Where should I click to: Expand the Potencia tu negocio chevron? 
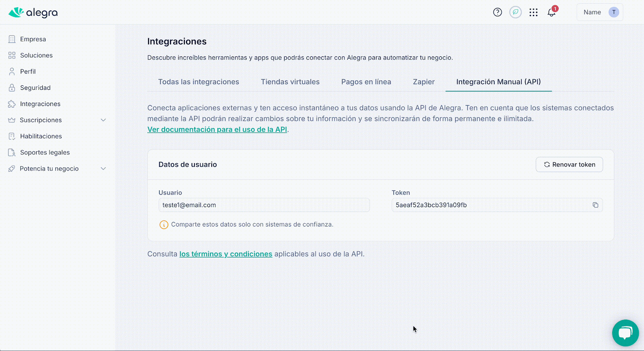[103, 168]
